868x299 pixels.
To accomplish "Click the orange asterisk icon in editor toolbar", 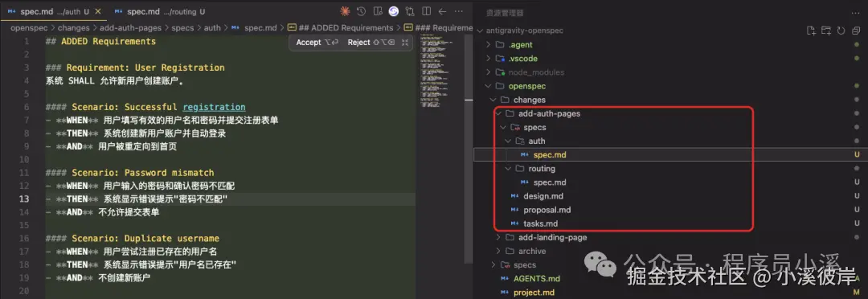I will [345, 11].
